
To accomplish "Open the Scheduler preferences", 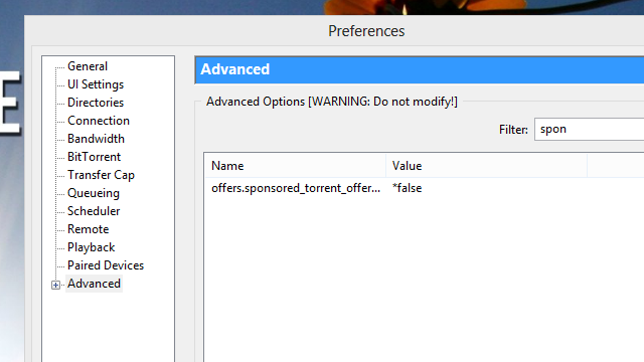I will point(93,211).
